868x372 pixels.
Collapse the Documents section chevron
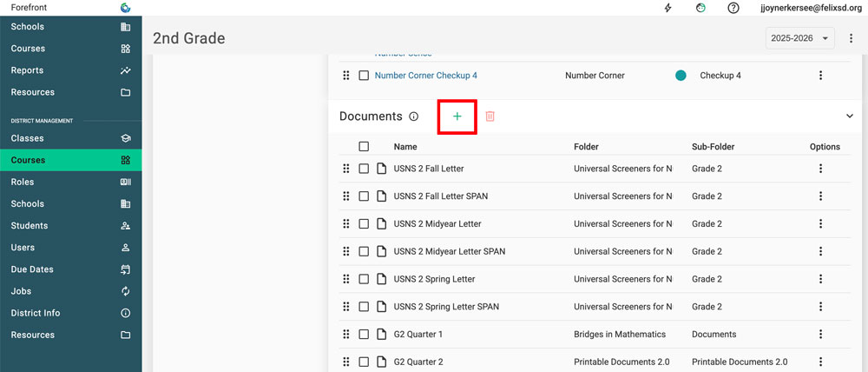click(x=849, y=116)
